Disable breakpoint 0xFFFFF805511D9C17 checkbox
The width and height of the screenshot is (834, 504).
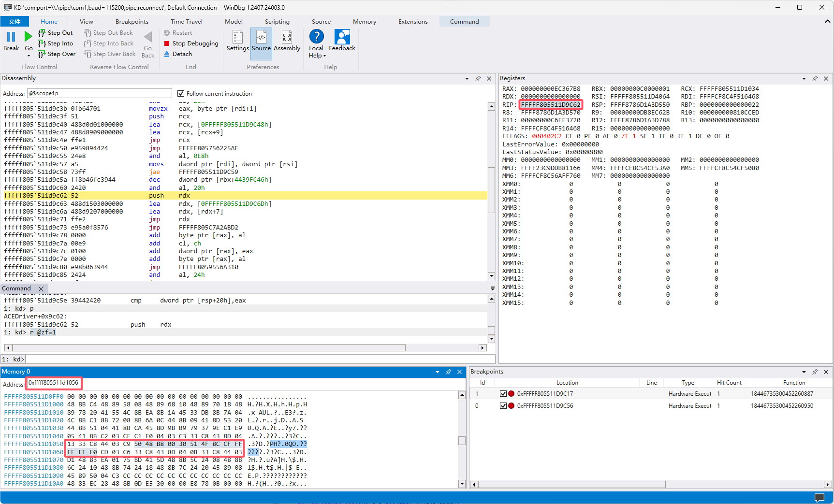(503, 394)
